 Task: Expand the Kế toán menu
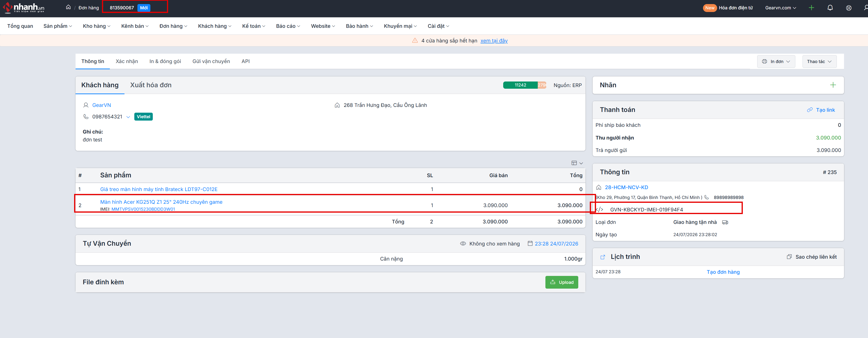253,26
